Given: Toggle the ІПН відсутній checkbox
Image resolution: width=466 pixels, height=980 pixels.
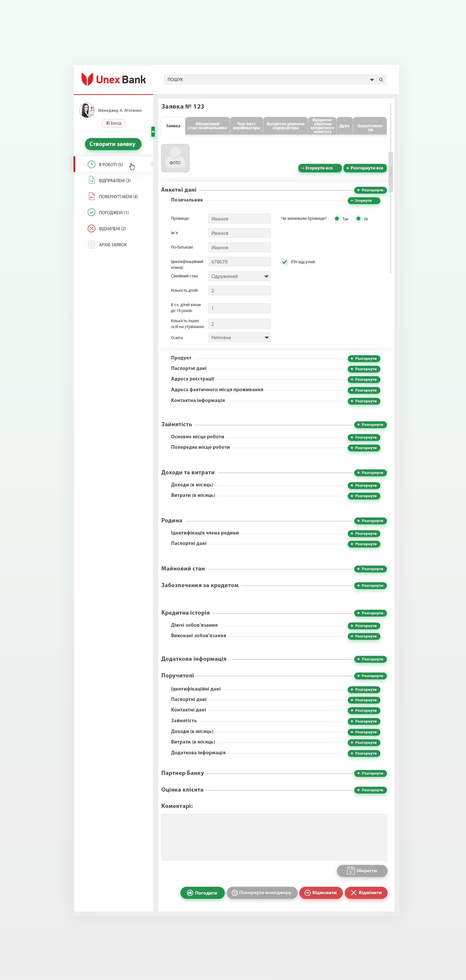Looking at the screenshot, I should click(284, 262).
